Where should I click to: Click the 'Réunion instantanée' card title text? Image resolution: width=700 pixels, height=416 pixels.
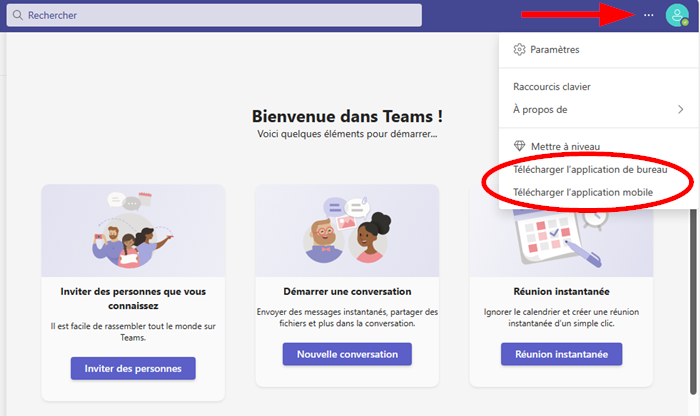coord(562,291)
